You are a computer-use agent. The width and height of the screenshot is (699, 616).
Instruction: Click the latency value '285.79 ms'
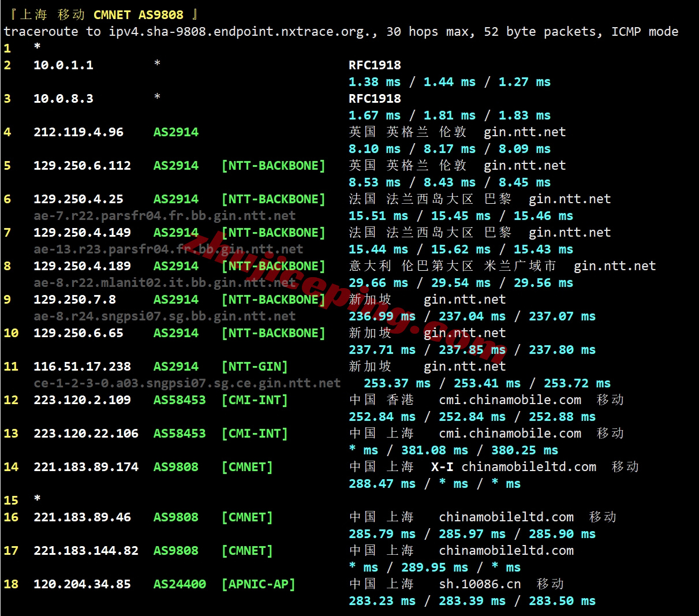(382, 534)
